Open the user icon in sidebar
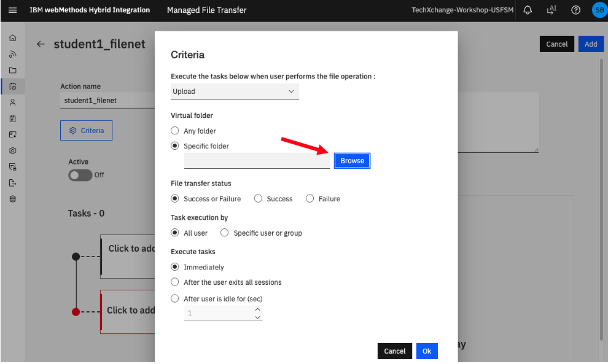Screen dimensions: 608x364 click(13, 103)
